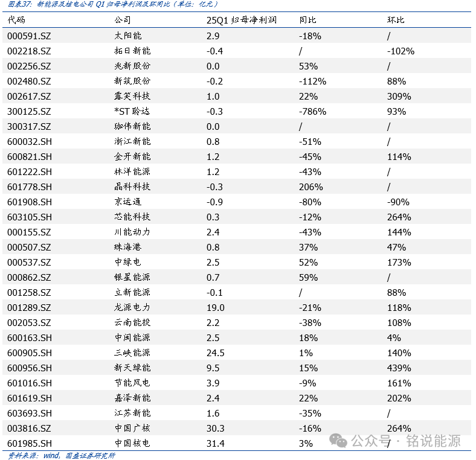Screen dimensions: 476x460
Task: Click the -51% value for 浙江新能
Action: coord(310,142)
